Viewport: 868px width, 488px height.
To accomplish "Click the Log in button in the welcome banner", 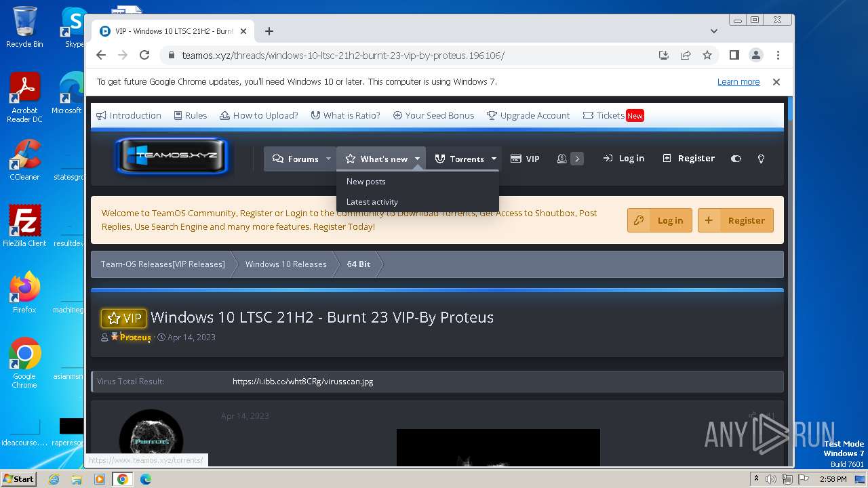I will tap(660, 220).
